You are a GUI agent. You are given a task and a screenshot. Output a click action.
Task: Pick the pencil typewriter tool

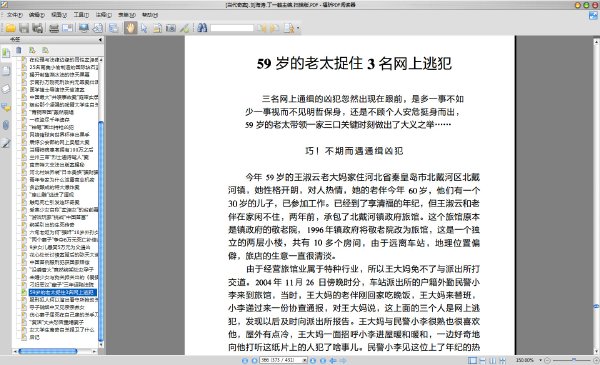[x=184, y=28]
